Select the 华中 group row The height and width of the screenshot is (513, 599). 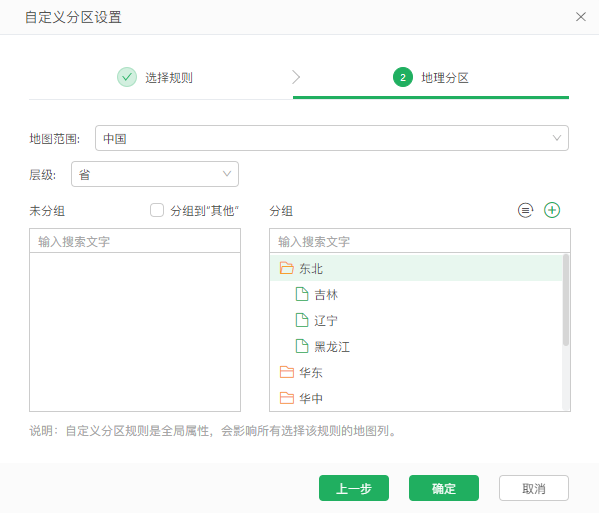(416, 398)
